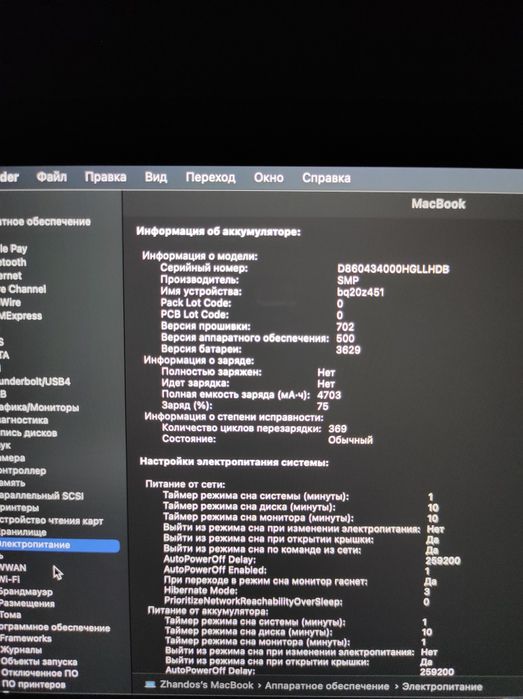The width and height of the screenshot is (523, 699).
Task: Click hardware version value 500
Action: 345,338
